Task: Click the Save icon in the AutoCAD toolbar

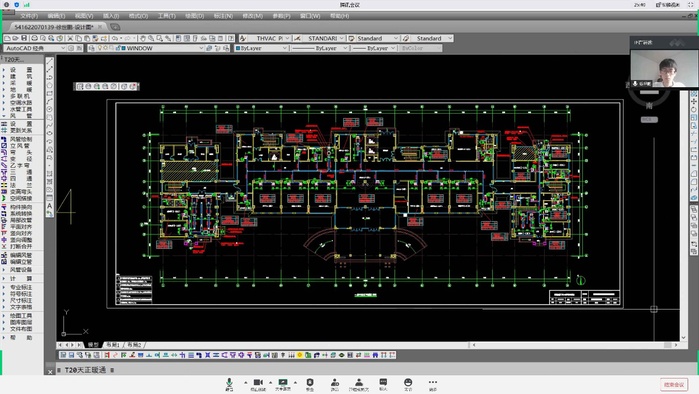Action: click(24, 38)
